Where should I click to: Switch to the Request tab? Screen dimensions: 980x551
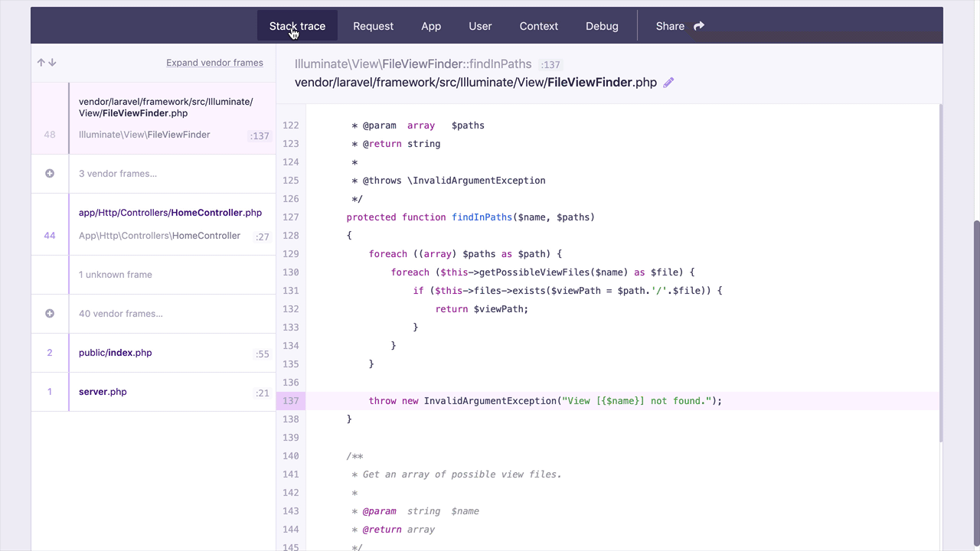tap(373, 25)
